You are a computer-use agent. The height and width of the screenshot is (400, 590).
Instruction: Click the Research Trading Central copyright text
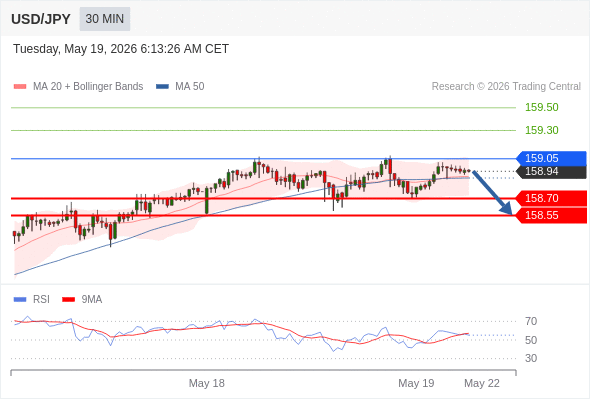click(x=506, y=87)
